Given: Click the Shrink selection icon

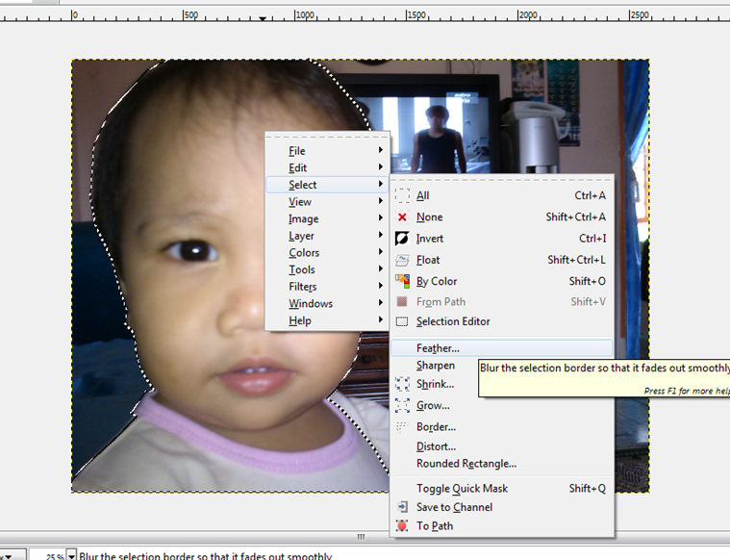Looking at the screenshot, I should coord(402,384).
